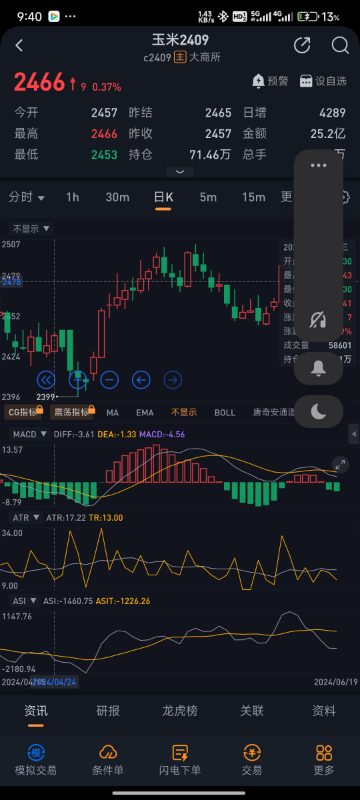Open 分时 timeframe dropdown
Screen dimensions: 360x800
point(27,197)
